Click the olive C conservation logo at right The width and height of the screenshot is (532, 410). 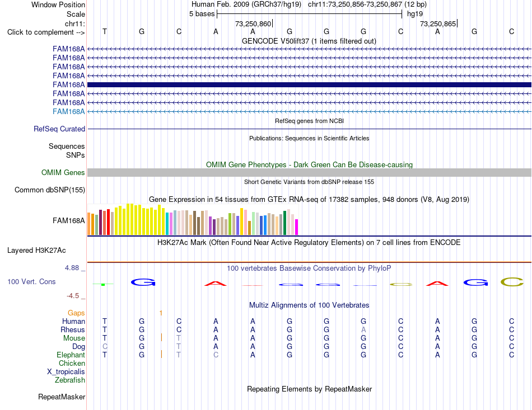(512, 282)
